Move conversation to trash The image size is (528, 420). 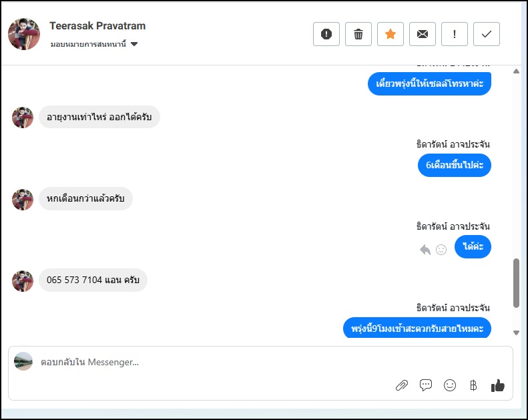pos(358,34)
